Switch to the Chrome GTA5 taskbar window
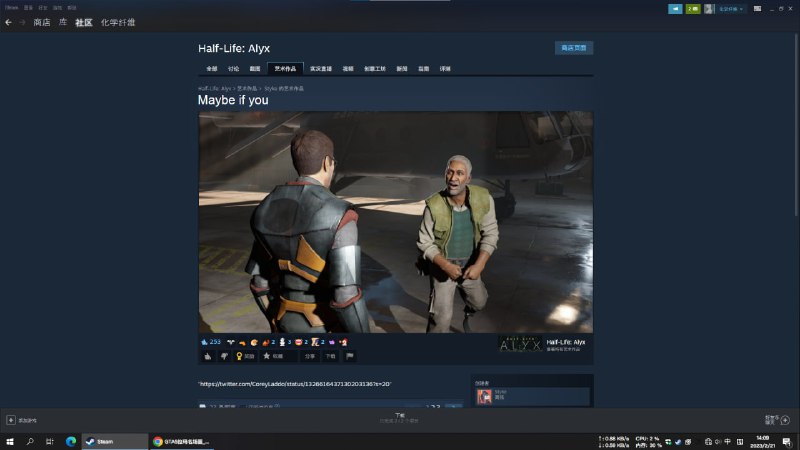 [182, 441]
